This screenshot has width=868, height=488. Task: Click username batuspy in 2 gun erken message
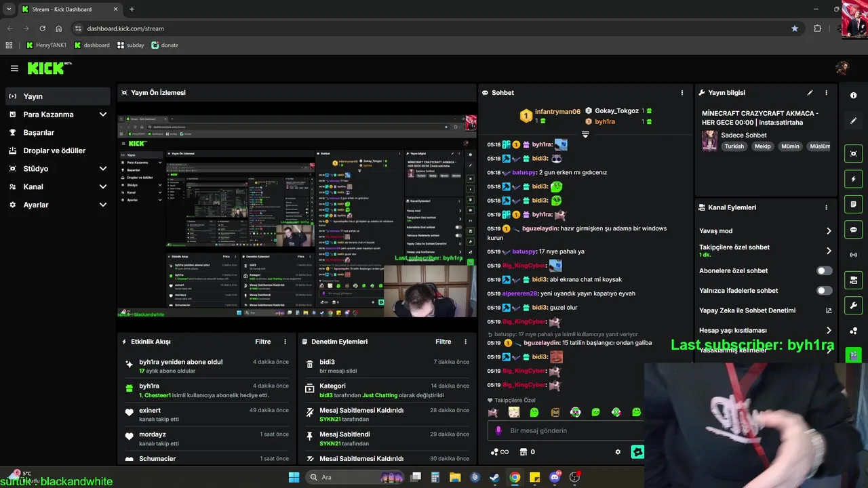(524, 173)
